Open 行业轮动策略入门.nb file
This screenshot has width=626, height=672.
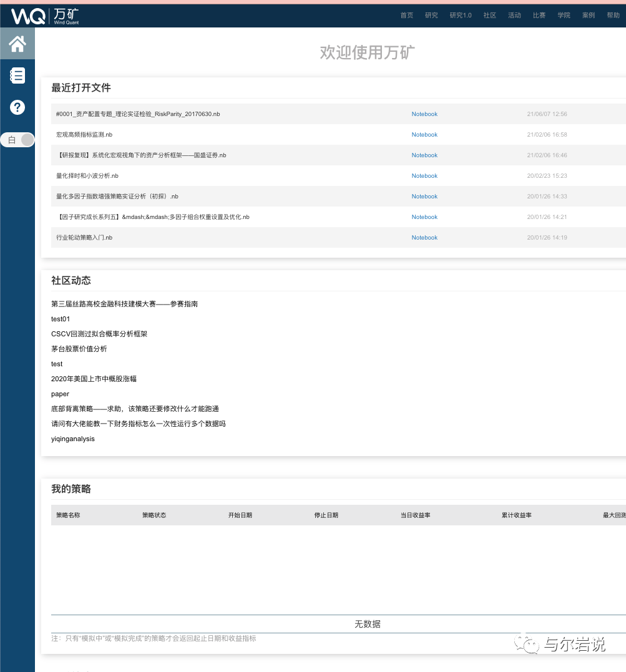tap(84, 238)
